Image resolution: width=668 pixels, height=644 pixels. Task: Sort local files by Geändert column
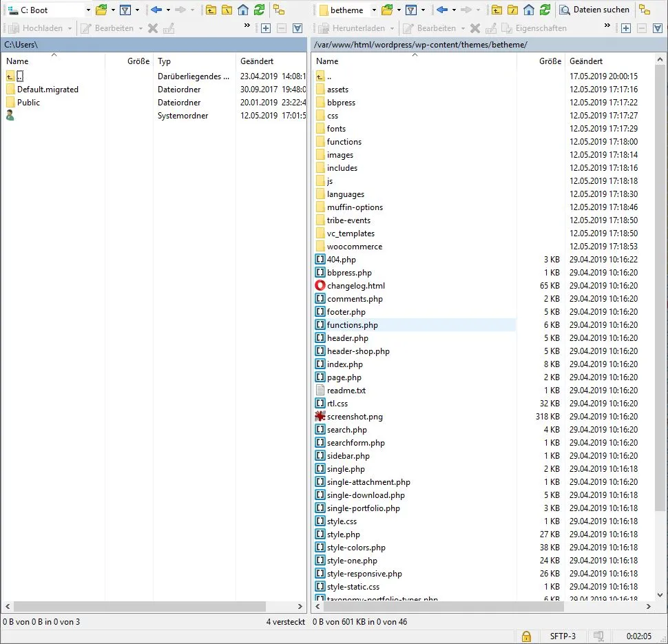[271, 61]
